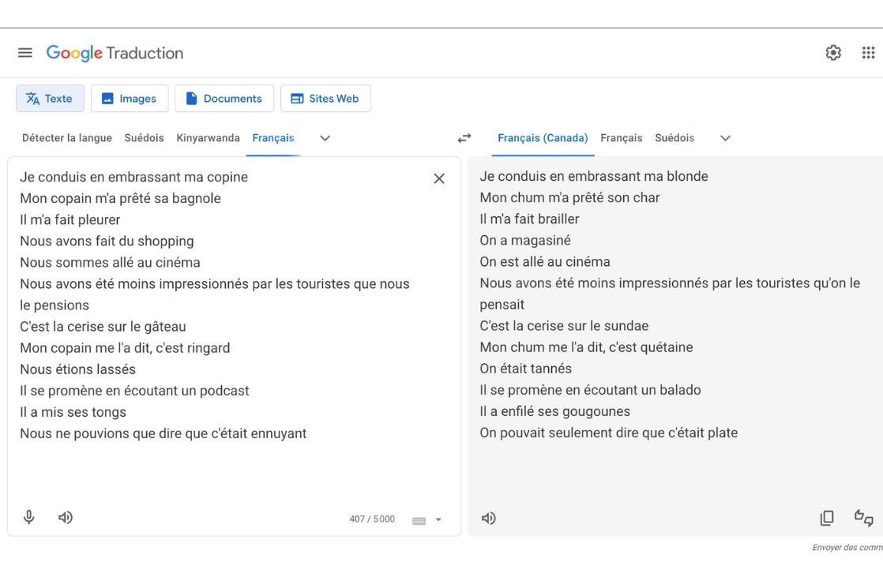Listen to the source text aloud
This screenshot has width=883, height=588.
point(65,517)
